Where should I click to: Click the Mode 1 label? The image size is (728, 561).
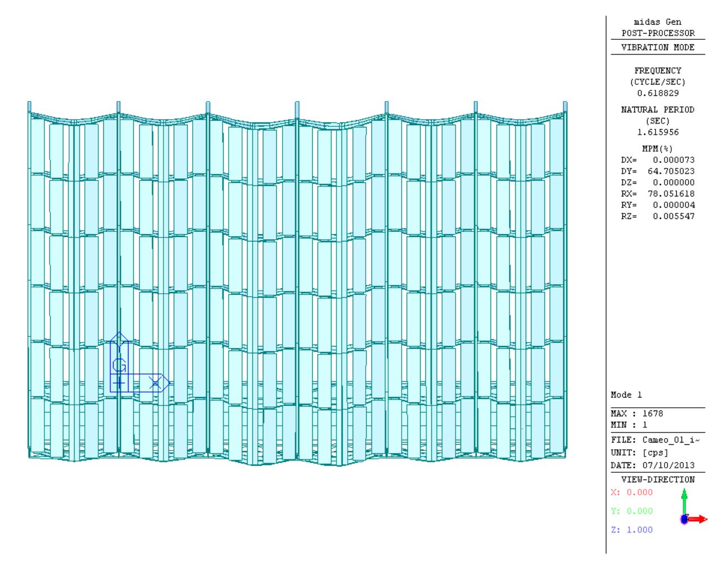[x=626, y=395]
